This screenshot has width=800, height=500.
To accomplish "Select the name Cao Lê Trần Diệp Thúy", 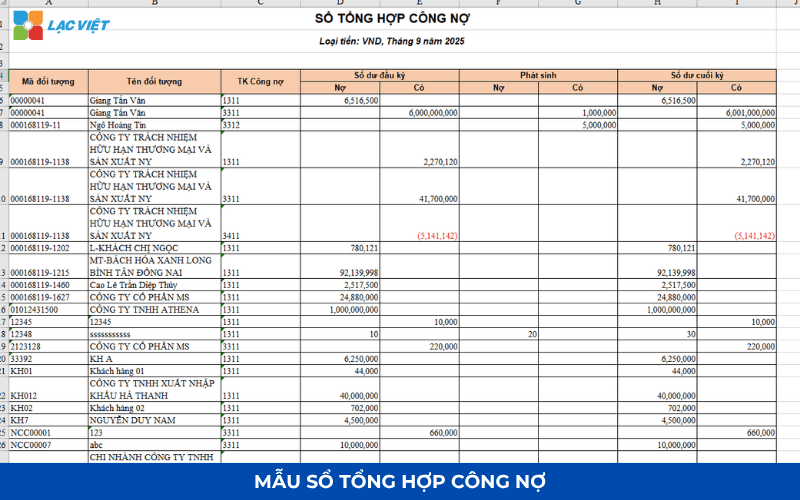I will tap(155, 285).
